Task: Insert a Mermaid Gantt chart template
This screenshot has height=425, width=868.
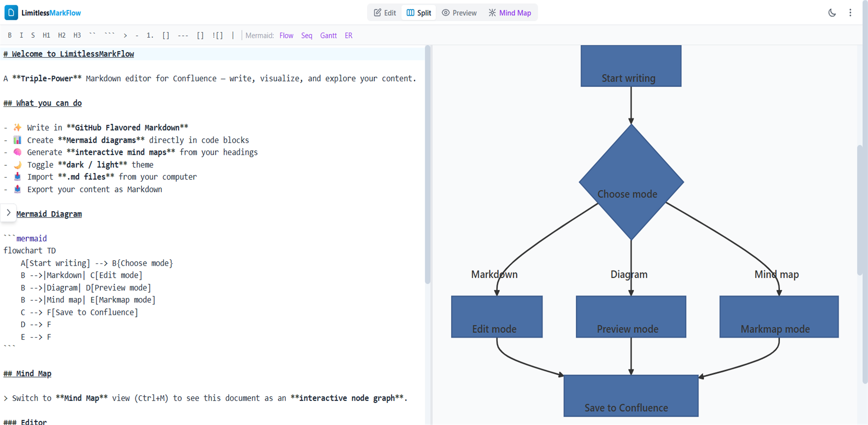Action: [328, 35]
